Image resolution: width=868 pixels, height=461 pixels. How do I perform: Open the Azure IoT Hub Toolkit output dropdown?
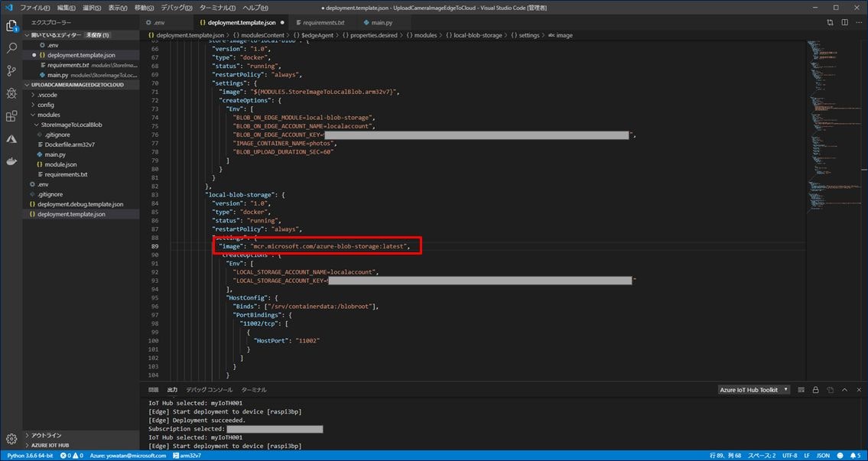[753, 389]
